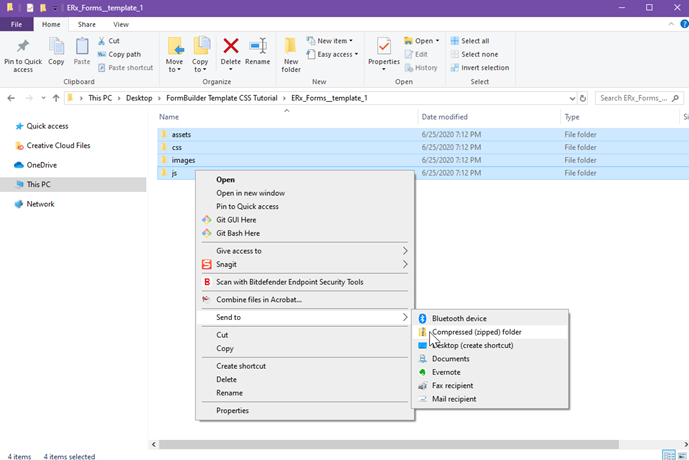
Task: Expand the Easy access dropdown
Action: (x=335, y=54)
